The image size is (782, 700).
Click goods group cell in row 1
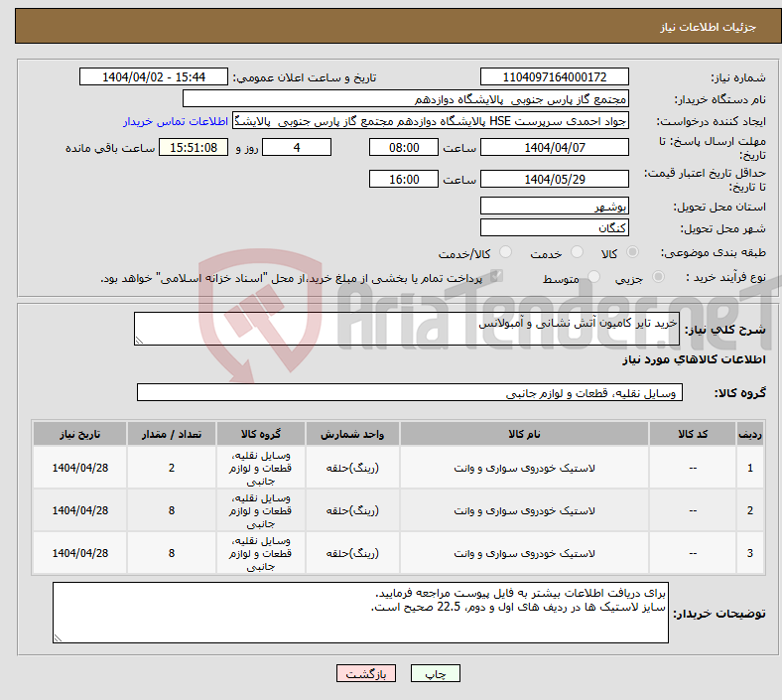[x=260, y=468]
